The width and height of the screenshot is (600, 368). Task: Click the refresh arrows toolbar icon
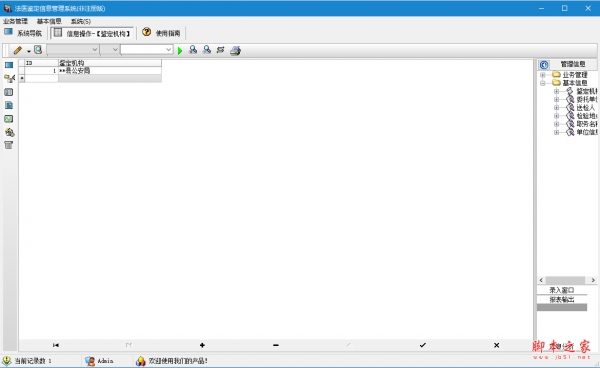(220, 50)
